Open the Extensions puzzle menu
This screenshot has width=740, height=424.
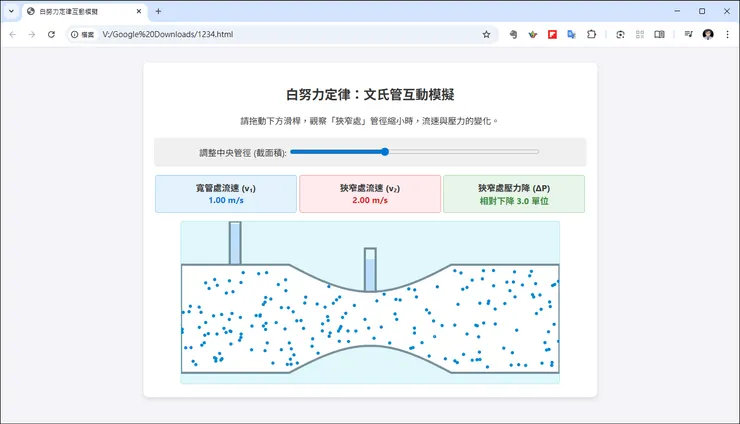591,34
